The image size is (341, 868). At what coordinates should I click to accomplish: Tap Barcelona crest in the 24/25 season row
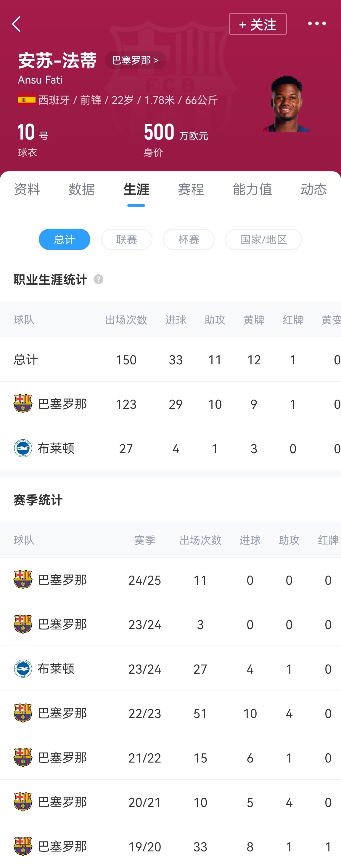(23, 579)
